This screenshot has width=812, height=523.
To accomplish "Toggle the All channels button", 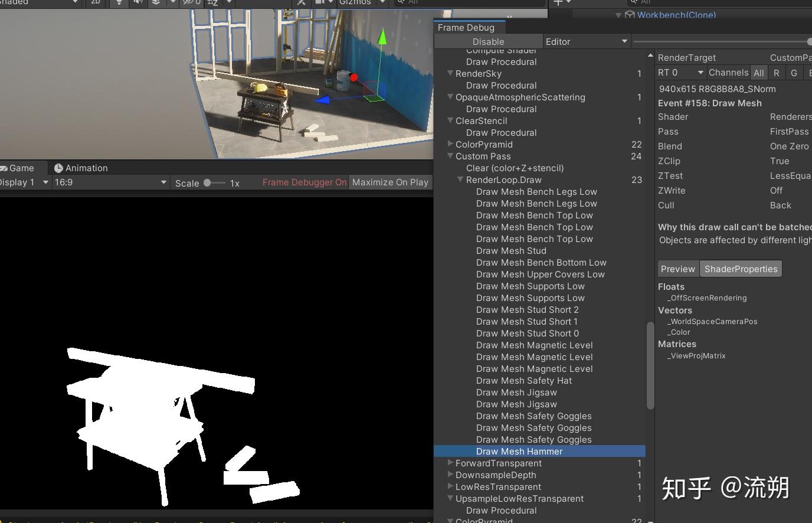I will pos(759,73).
